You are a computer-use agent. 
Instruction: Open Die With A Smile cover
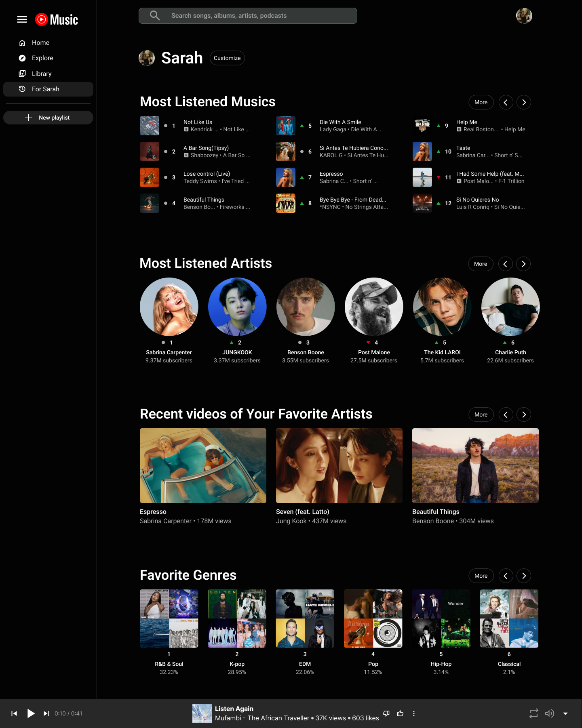coord(286,126)
